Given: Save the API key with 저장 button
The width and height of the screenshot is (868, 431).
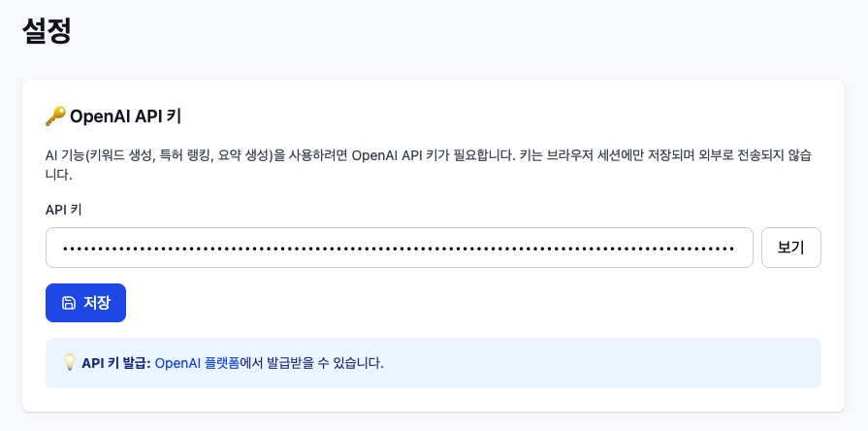Looking at the screenshot, I should [x=85, y=303].
